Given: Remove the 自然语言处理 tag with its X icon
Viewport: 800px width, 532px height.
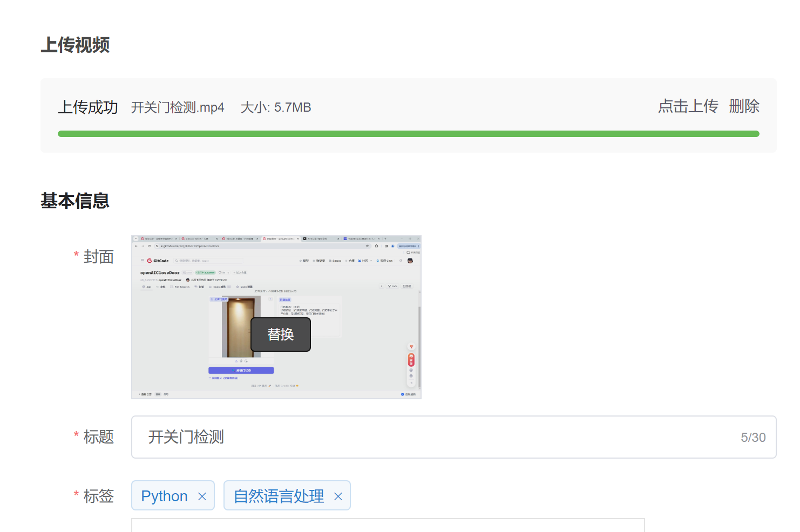Looking at the screenshot, I should [338, 496].
